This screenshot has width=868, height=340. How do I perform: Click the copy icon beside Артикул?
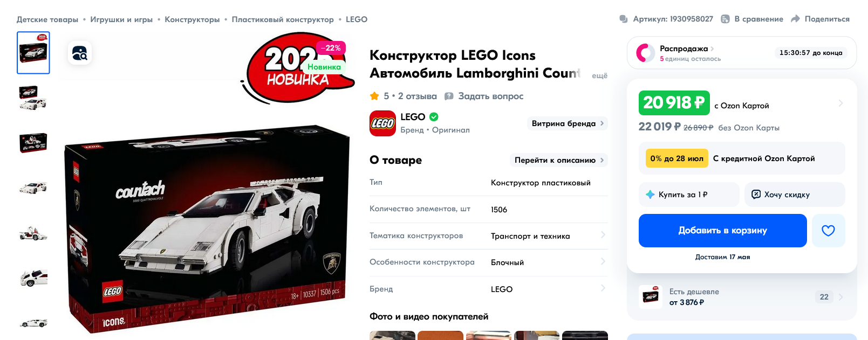click(x=624, y=19)
